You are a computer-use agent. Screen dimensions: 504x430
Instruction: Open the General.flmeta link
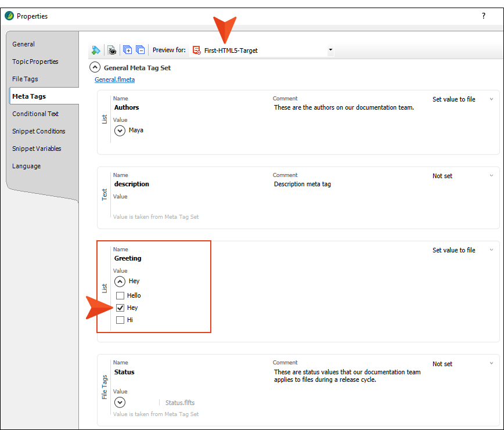click(x=114, y=80)
